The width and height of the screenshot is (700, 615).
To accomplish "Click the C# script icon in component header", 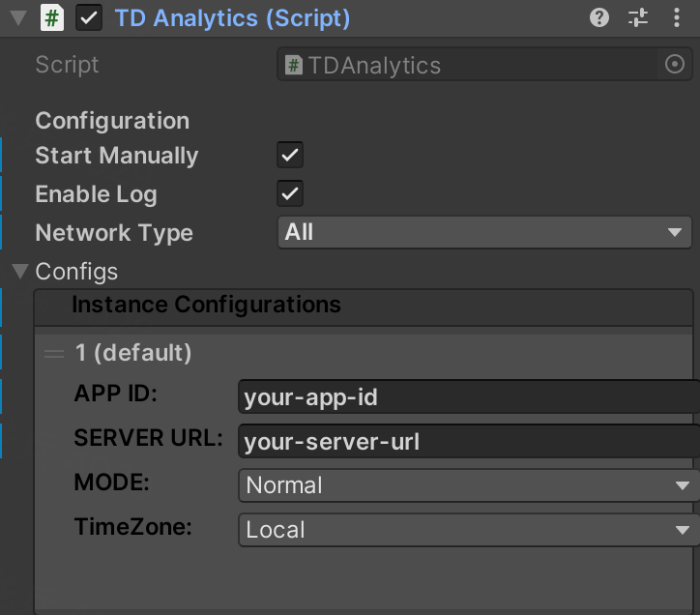I will click(52, 18).
